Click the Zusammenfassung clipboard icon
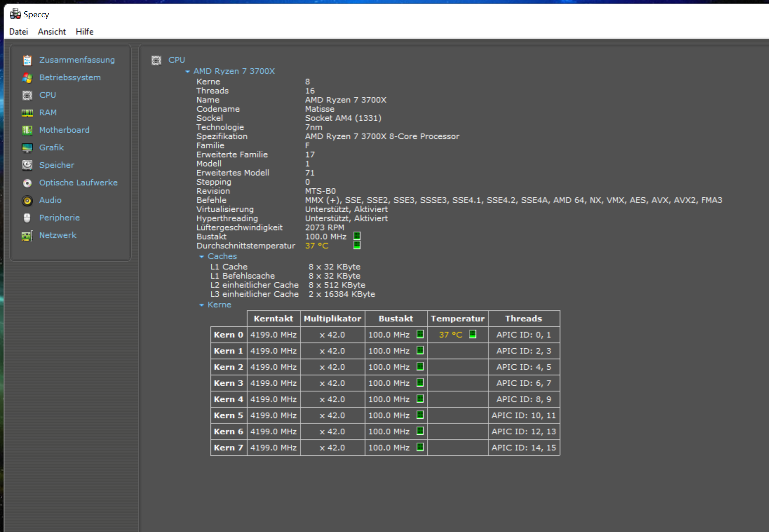The height and width of the screenshot is (532, 769). [x=27, y=60]
